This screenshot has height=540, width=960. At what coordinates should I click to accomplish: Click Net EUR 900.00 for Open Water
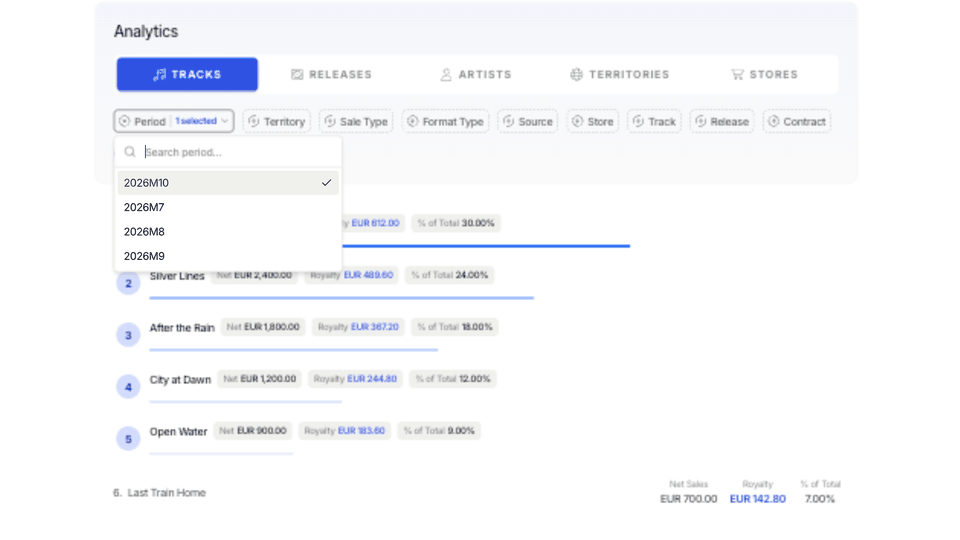[253, 430]
